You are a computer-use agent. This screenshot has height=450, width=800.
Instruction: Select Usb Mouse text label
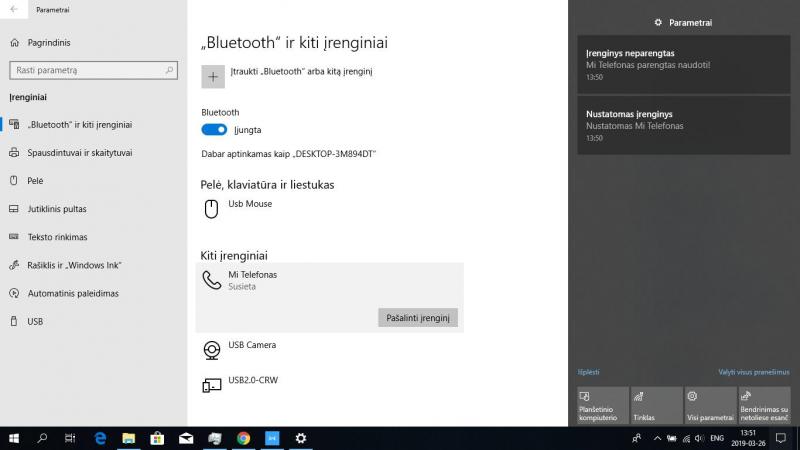click(x=250, y=204)
